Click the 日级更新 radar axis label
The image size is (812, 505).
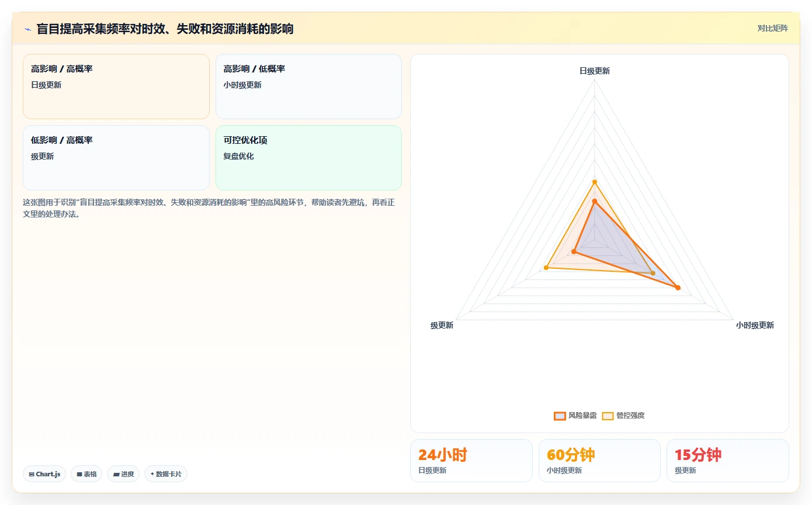pos(595,71)
